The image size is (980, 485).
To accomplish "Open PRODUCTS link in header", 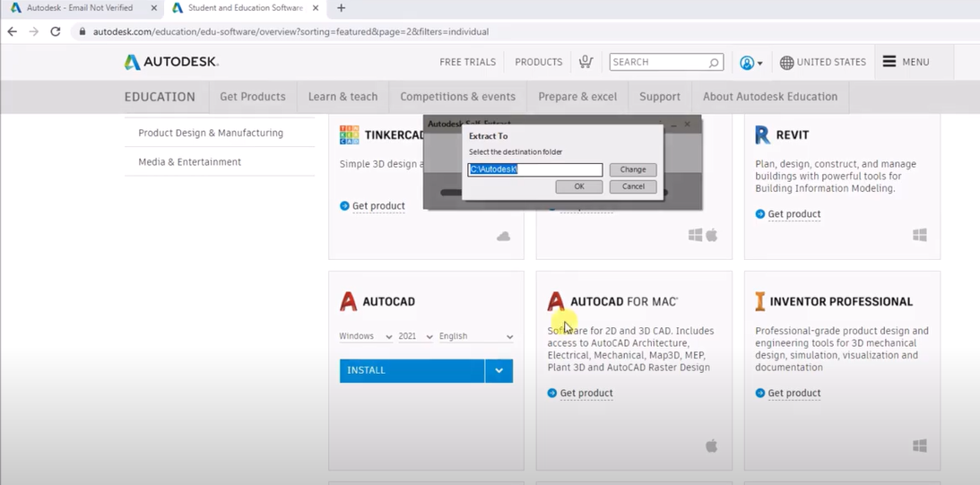I will 539,63.
